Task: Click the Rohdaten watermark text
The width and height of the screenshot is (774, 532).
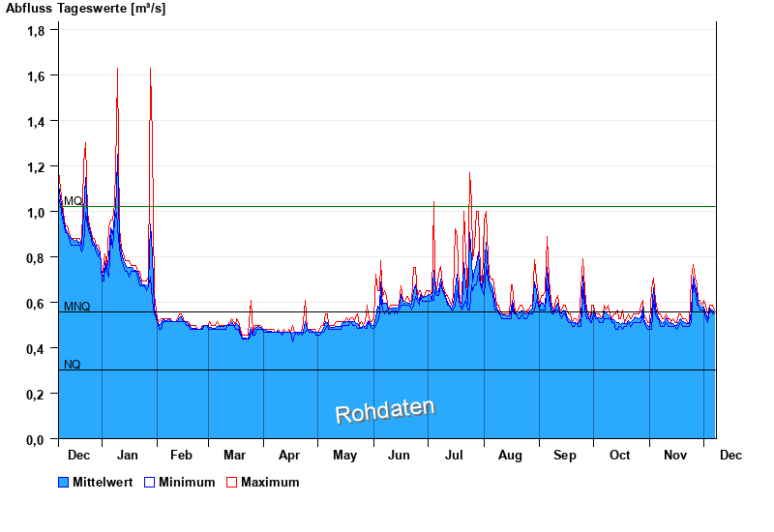Action: 385,411
